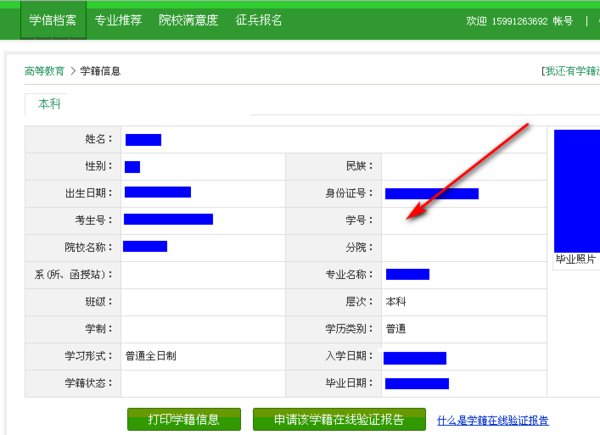The image size is (600, 435).
Task: Open the 院校满意度 menu item
Action: point(188,20)
